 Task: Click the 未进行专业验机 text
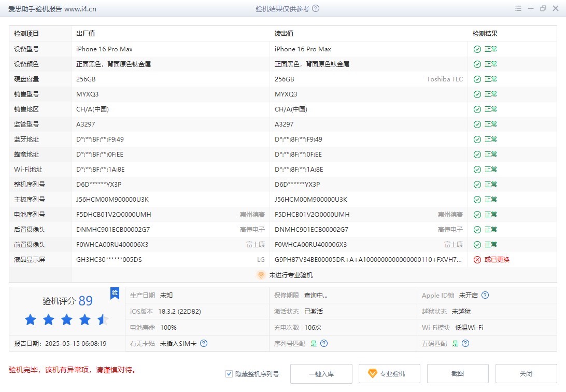click(291, 275)
